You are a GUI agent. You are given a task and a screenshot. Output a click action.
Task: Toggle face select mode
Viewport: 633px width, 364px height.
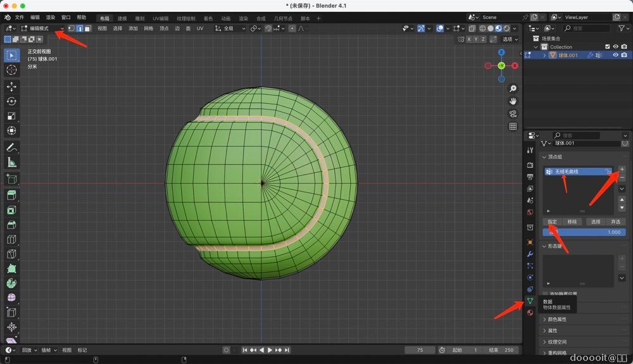[x=87, y=28]
